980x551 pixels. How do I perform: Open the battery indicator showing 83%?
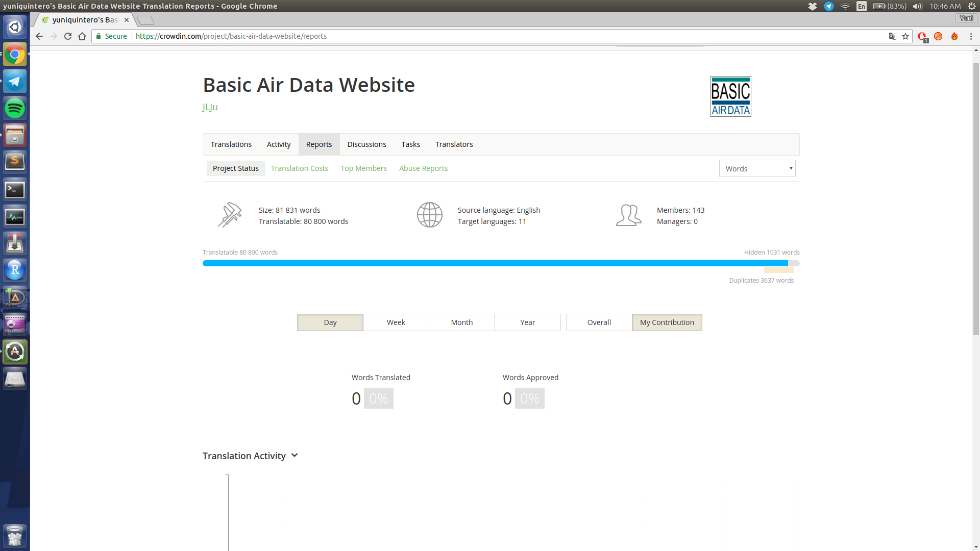[890, 6]
